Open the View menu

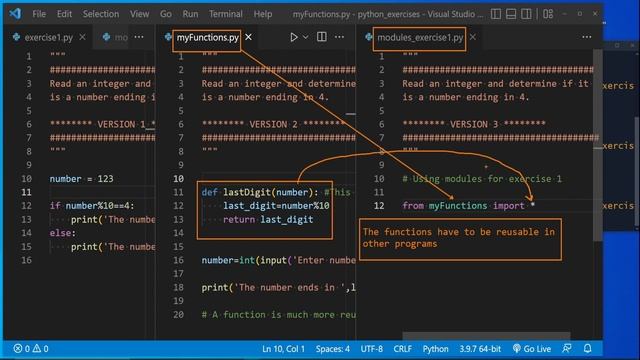139,14
